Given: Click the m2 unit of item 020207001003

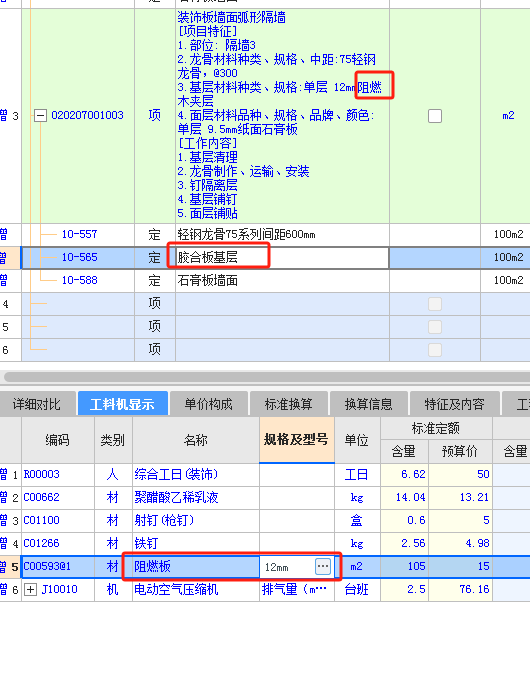Looking at the screenshot, I should [x=508, y=116].
